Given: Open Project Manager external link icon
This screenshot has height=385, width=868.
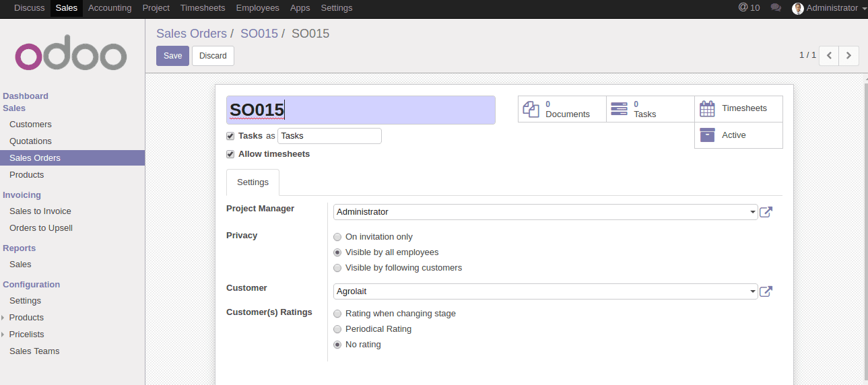Looking at the screenshot, I should pyautogui.click(x=766, y=212).
